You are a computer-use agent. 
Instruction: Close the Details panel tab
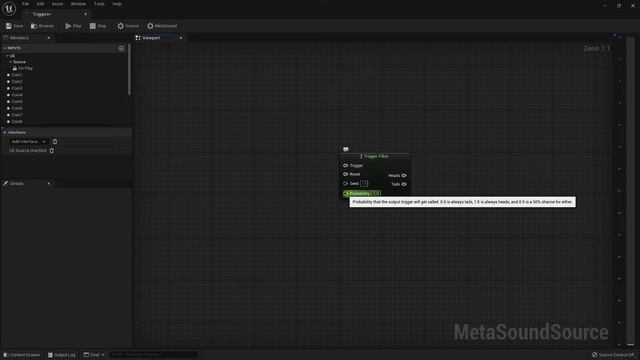pos(49,184)
